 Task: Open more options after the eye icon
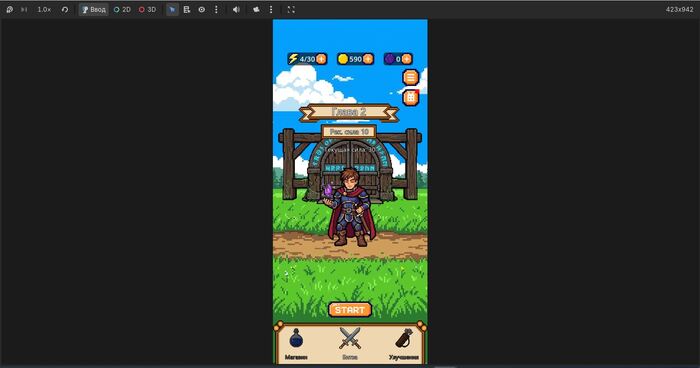click(216, 9)
